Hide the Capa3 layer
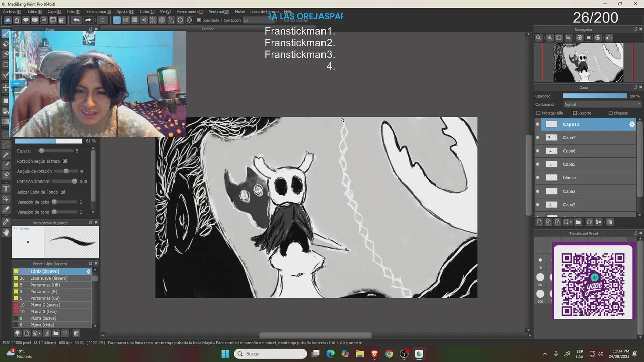The image size is (644, 362). (x=538, y=192)
